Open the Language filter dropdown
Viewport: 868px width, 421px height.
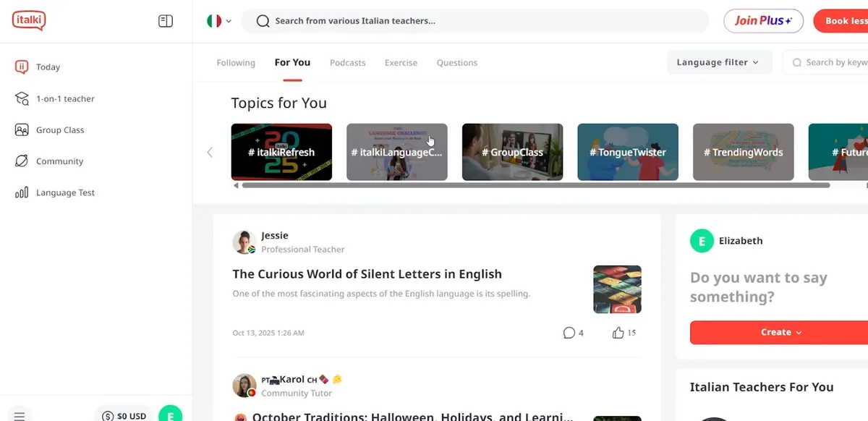pyautogui.click(x=718, y=62)
